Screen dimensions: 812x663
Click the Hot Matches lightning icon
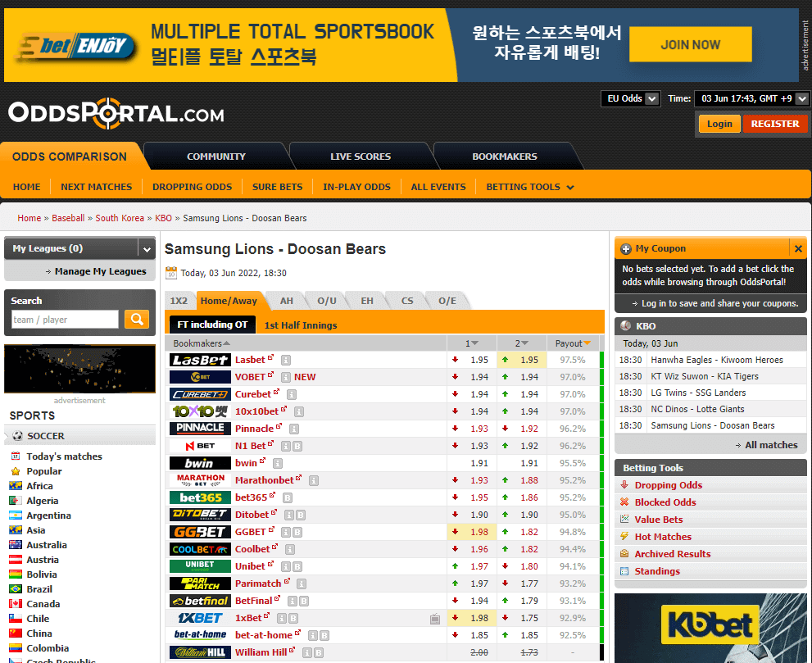(x=624, y=536)
